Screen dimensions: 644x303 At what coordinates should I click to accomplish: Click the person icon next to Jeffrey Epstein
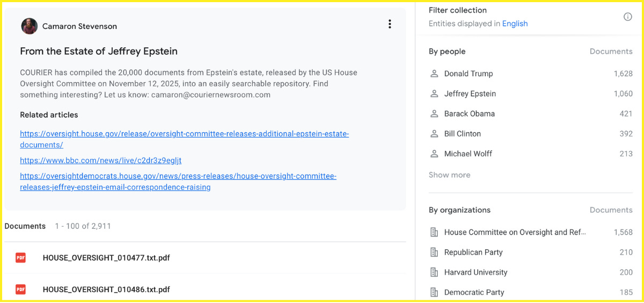tap(434, 93)
